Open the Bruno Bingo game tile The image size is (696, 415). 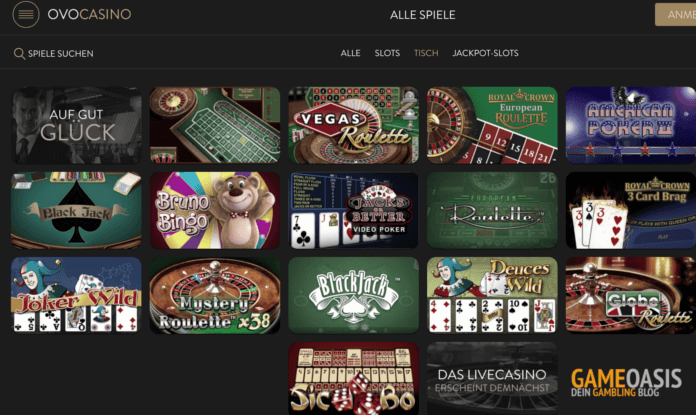(x=215, y=210)
